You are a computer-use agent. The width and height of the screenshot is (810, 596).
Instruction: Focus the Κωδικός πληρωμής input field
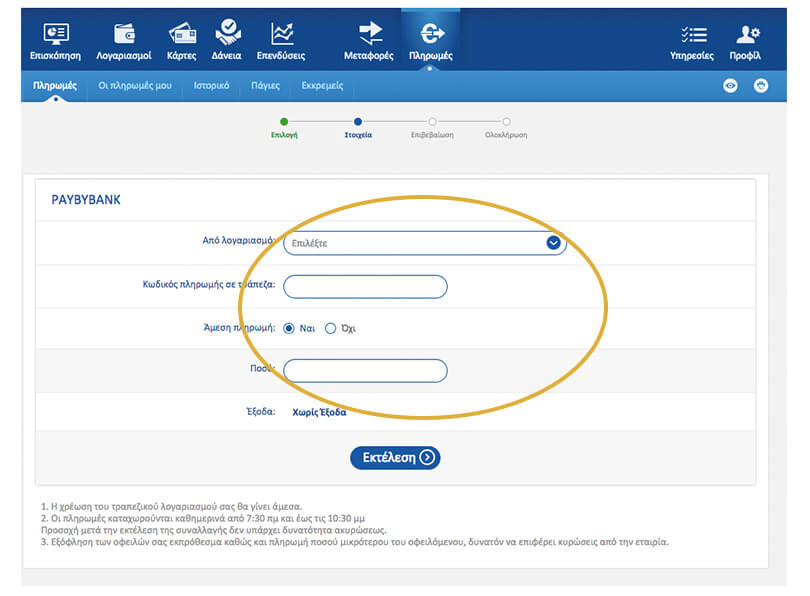point(365,287)
